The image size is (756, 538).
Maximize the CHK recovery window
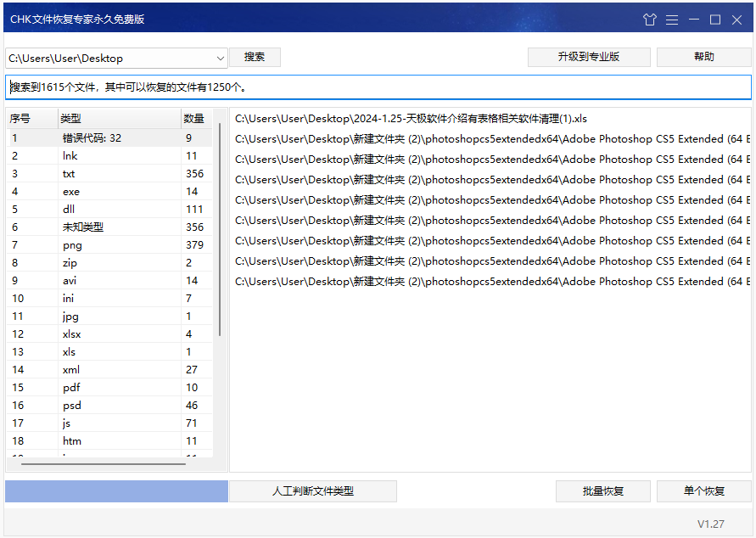[x=715, y=20]
